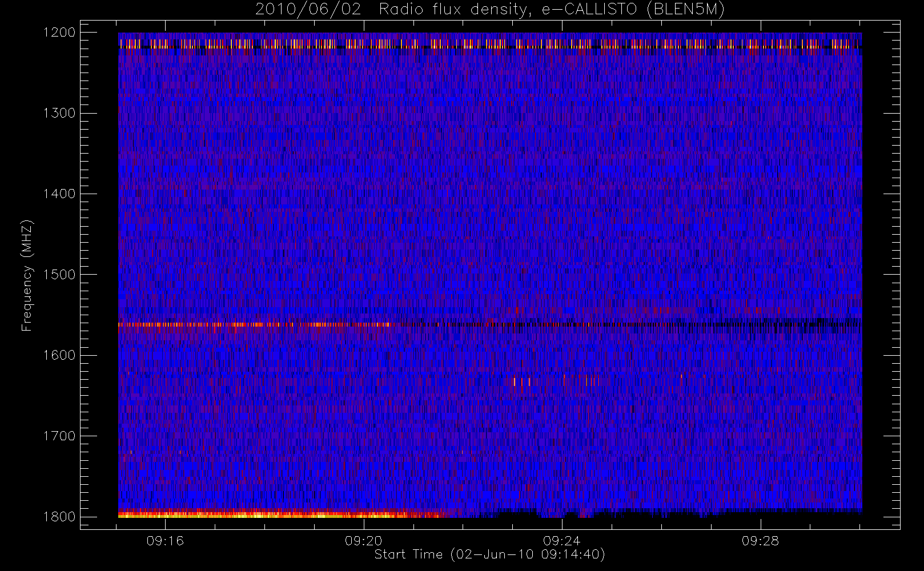Click the 1600 frequency axis label
This screenshot has height=571, width=924.
(x=59, y=355)
